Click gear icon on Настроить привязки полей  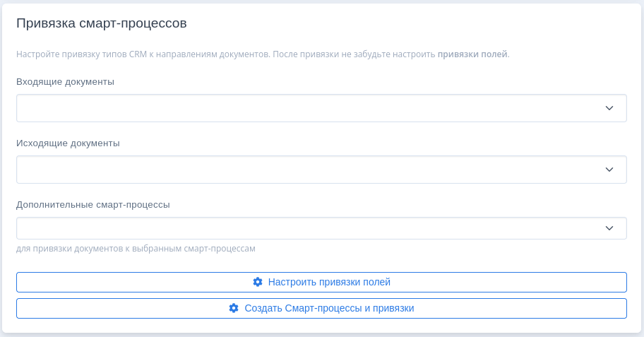(x=258, y=282)
